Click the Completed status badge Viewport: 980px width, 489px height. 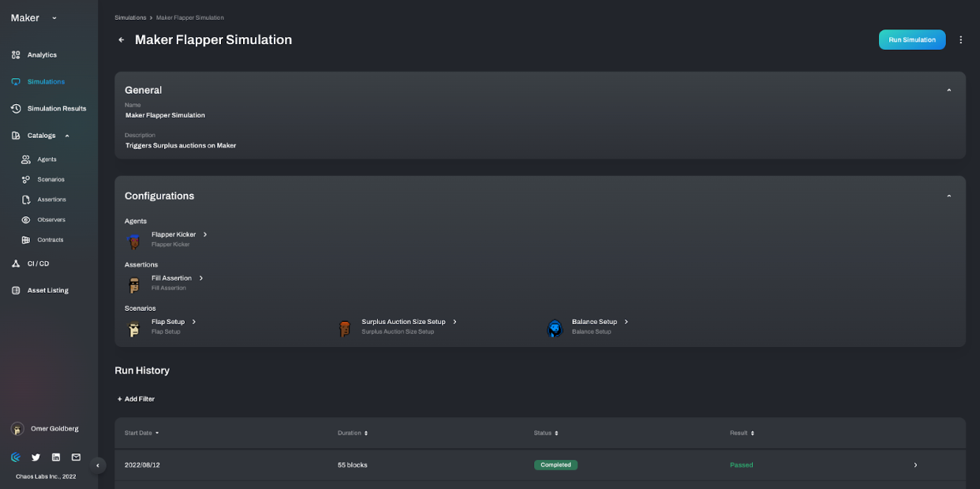tap(555, 465)
